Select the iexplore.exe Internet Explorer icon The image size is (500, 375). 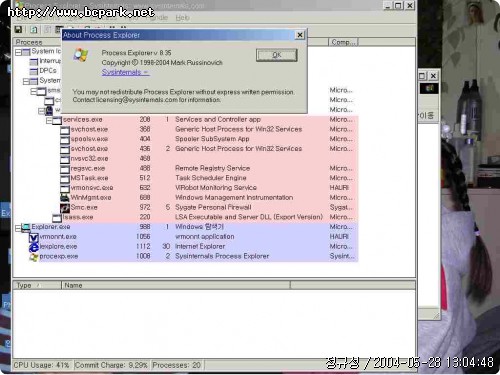point(34,247)
